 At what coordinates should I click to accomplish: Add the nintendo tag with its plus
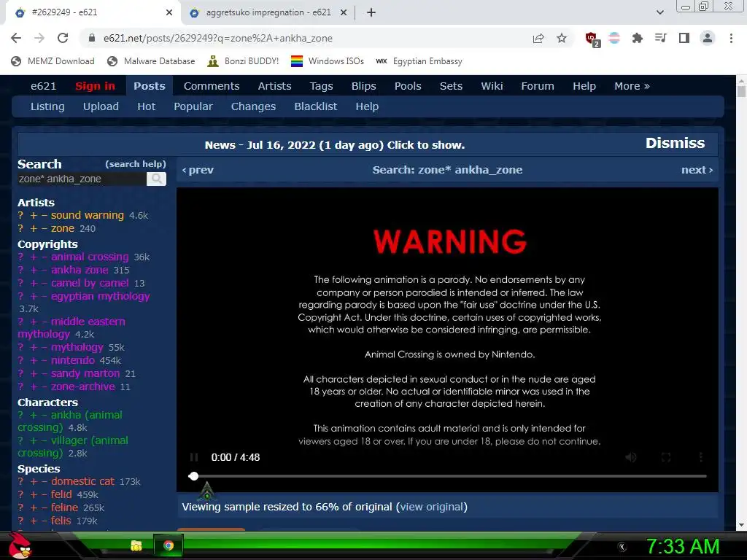click(34, 360)
